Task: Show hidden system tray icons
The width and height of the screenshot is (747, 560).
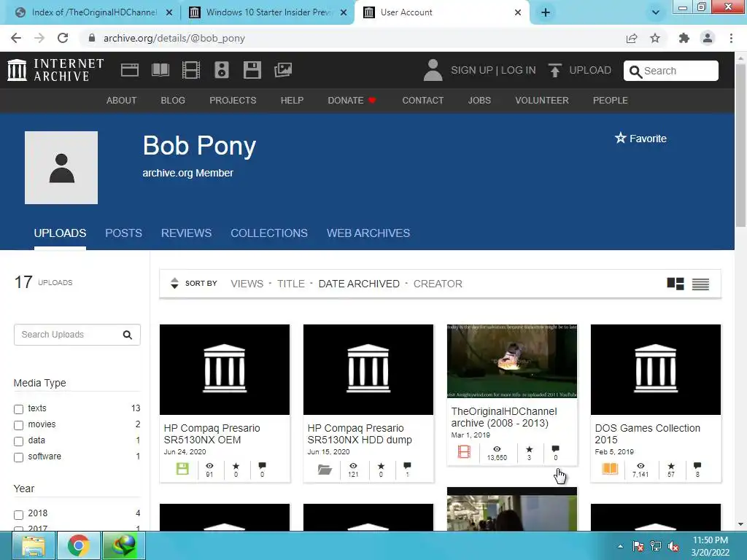Action: pos(620,546)
